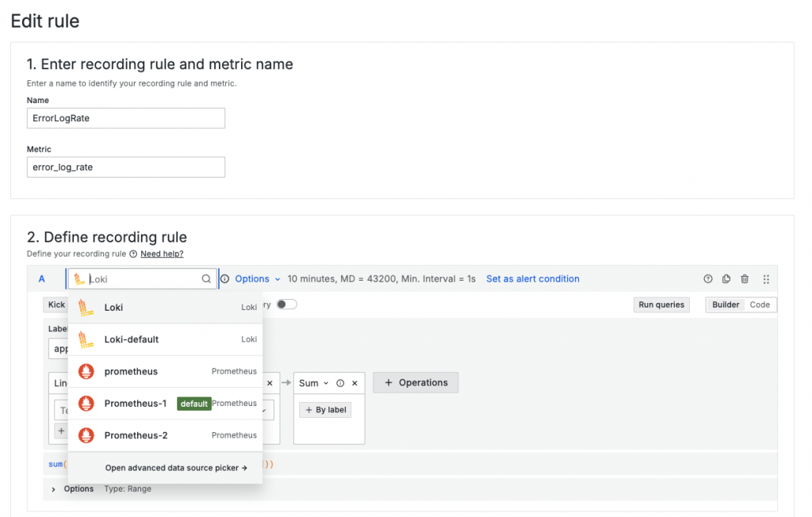Click the drag handle for query A
The width and height of the screenshot is (812, 517).
coord(766,279)
